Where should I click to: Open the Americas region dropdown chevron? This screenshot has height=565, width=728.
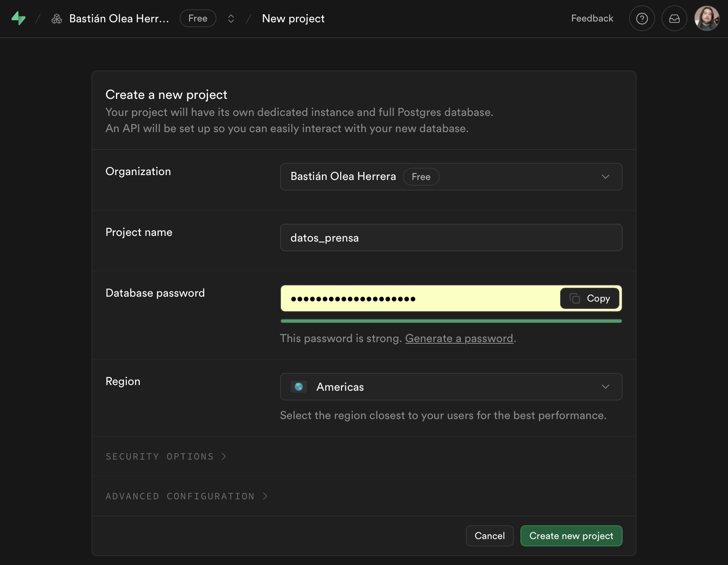click(605, 387)
